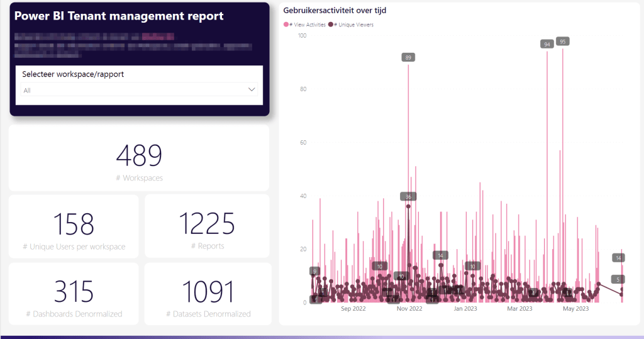Select the '# View Activities' legend label
644x339 pixels.
coord(308,25)
